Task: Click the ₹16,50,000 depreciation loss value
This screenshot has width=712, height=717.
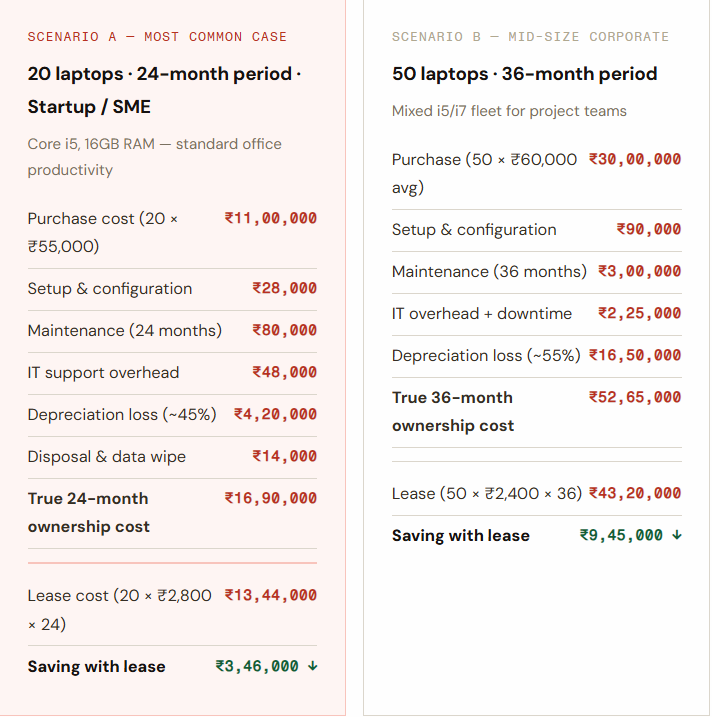Action: (x=635, y=355)
